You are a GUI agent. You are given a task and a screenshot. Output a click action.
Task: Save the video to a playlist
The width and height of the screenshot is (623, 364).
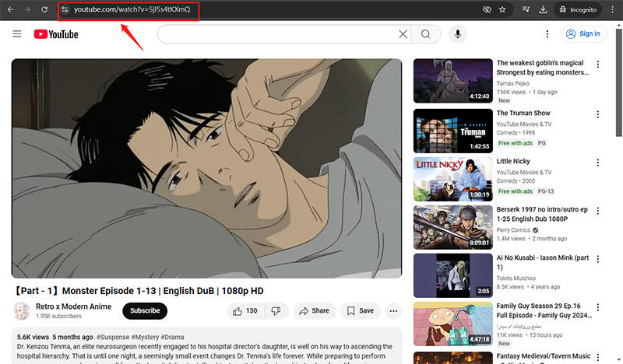[361, 311]
